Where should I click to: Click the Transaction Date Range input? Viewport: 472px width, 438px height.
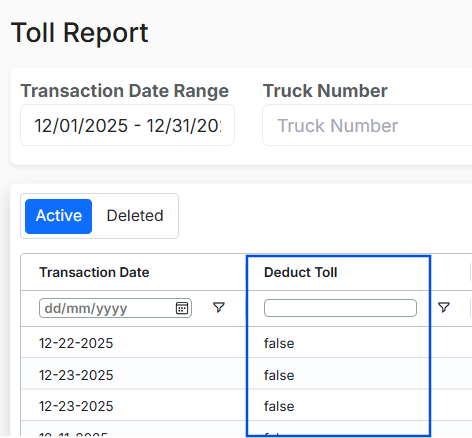click(x=127, y=125)
